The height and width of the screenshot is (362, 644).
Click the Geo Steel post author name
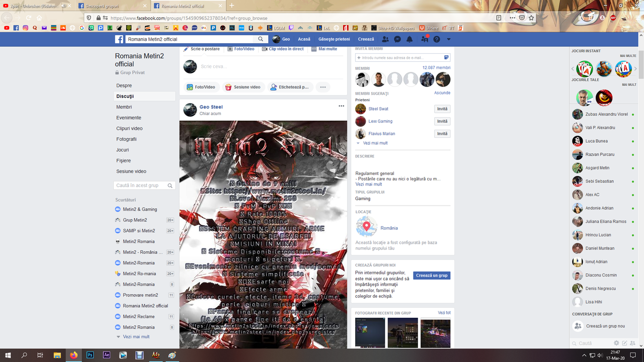tap(211, 107)
